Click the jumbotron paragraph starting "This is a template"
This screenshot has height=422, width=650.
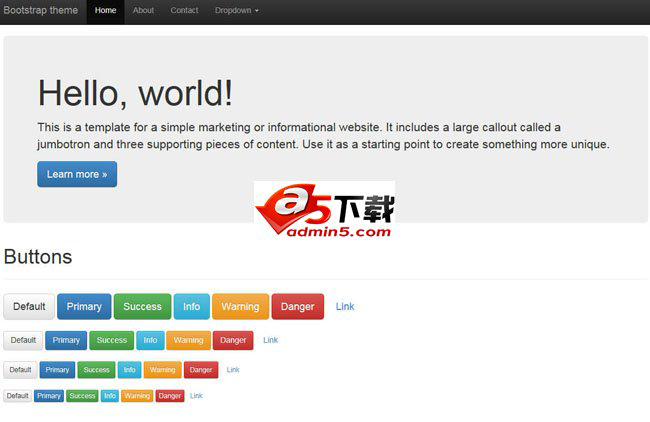[x=323, y=136]
